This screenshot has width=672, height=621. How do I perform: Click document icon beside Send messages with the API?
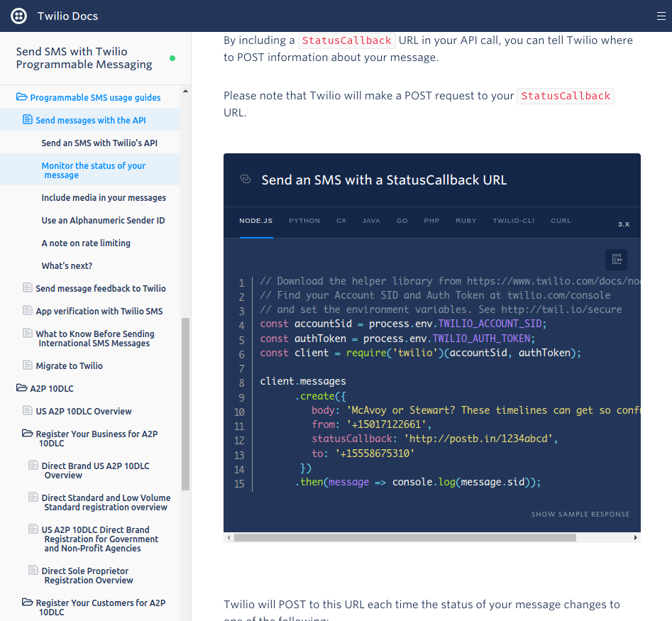[28, 119]
